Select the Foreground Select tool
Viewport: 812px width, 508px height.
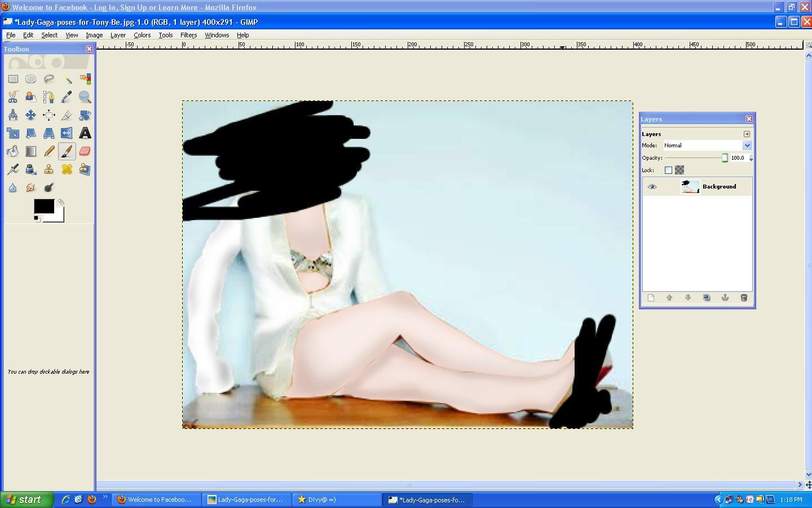[x=31, y=97]
